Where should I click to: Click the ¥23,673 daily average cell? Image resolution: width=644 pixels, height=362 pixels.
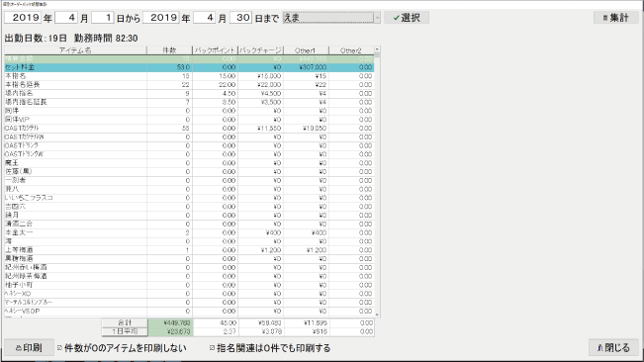pos(170,331)
